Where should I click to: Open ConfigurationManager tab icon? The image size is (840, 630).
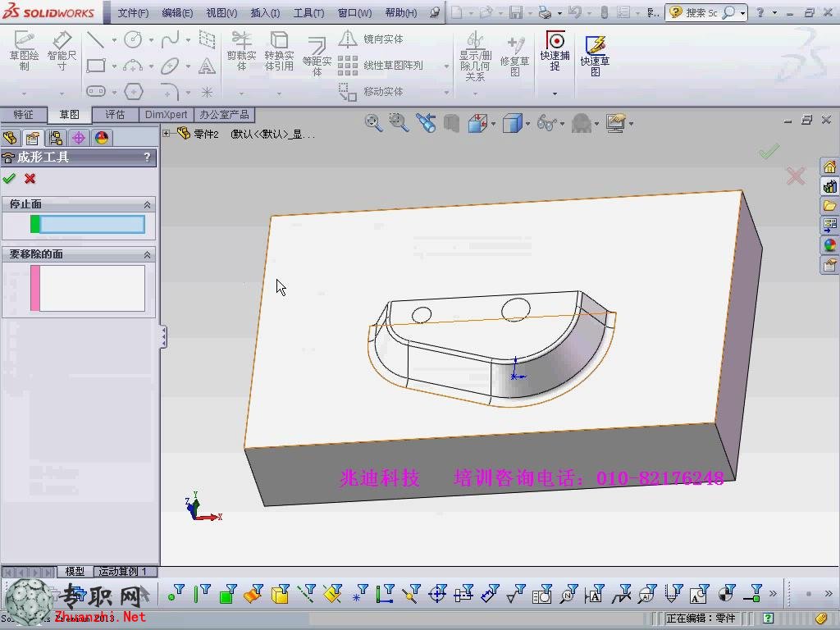pyautogui.click(x=56, y=138)
